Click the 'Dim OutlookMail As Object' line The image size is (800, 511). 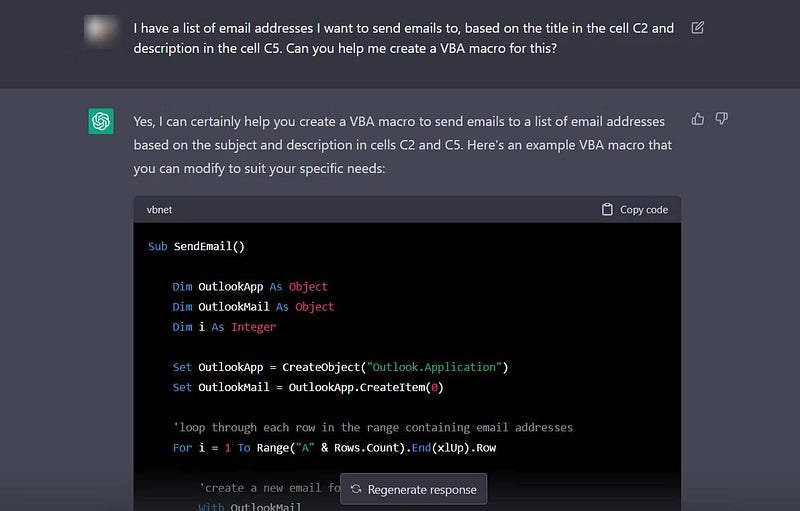(x=253, y=306)
